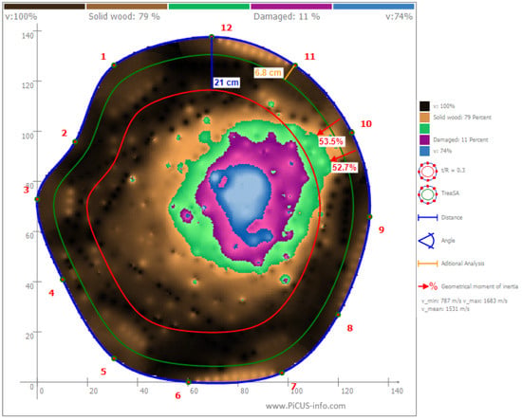Click the 52.7% inertia label

click(x=345, y=167)
